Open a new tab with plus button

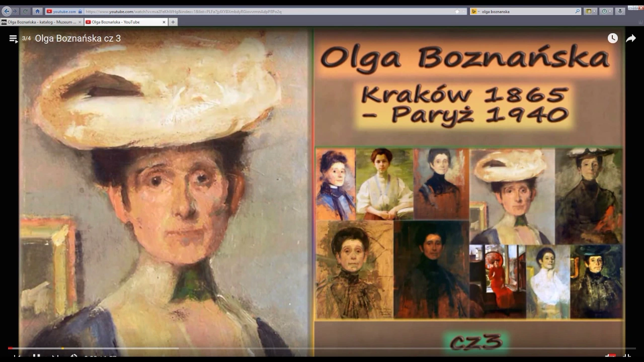(x=173, y=22)
